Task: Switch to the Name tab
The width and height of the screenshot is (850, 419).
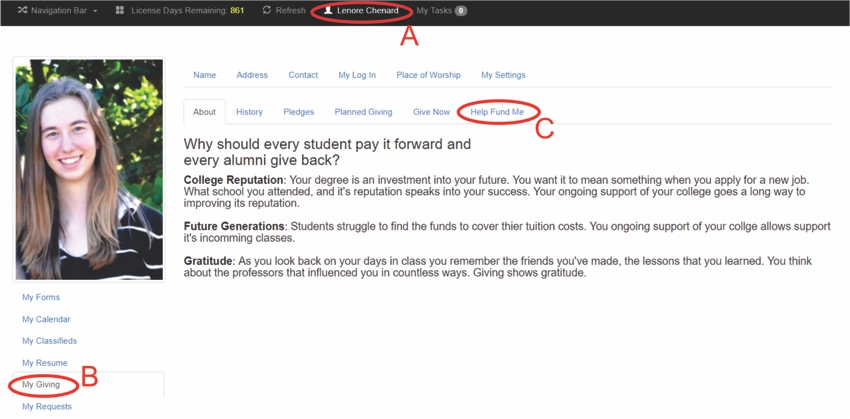Action: coord(205,75)
